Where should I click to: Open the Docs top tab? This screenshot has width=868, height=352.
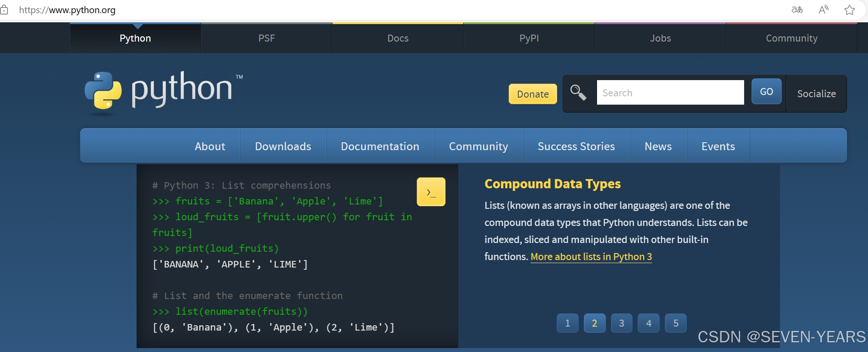398,38
